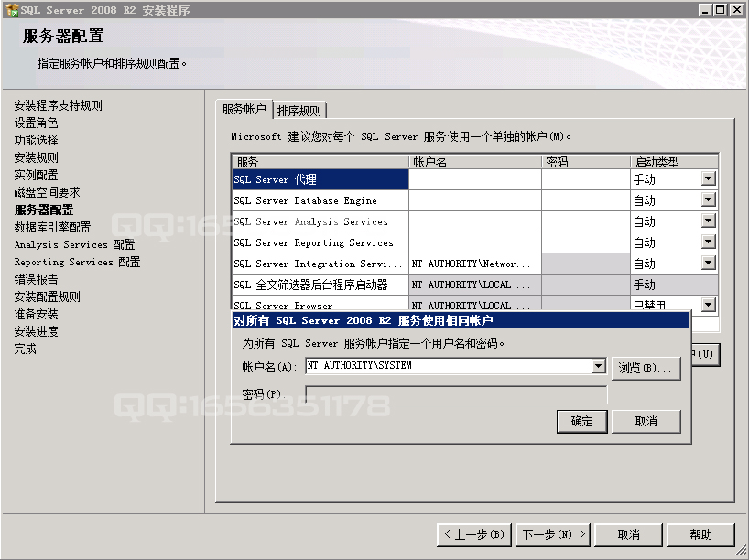Minimize the setup window
The width and height of the screenshot is (749, 560).
(x=704, y=9)
